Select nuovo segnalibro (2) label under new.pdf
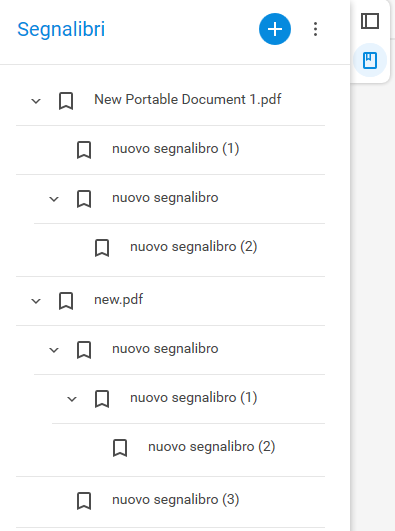395x531 pixels. coord(211,447)
